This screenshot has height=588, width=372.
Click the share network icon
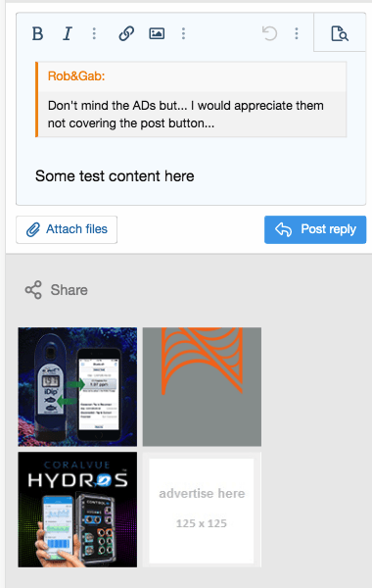coord(33,290)
